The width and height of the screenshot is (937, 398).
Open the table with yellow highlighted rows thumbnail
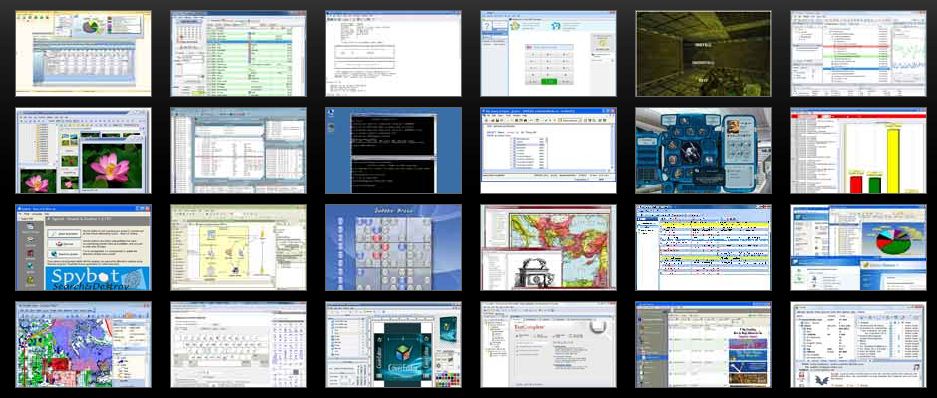pos(703,248)
